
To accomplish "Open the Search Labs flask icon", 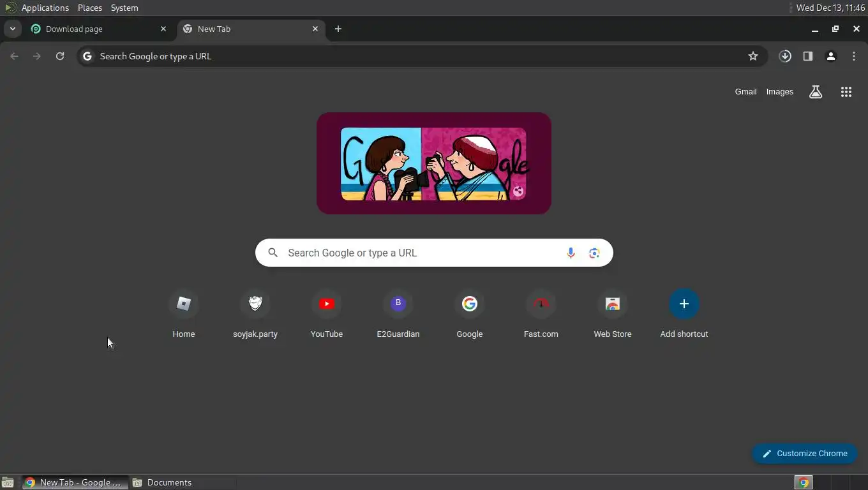I will click(x=816, y=92).
